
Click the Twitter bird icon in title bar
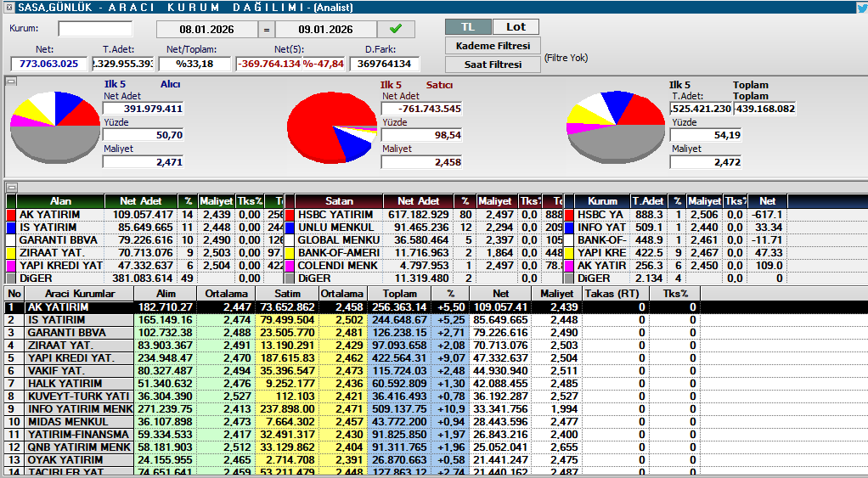(x=860, y=8)
